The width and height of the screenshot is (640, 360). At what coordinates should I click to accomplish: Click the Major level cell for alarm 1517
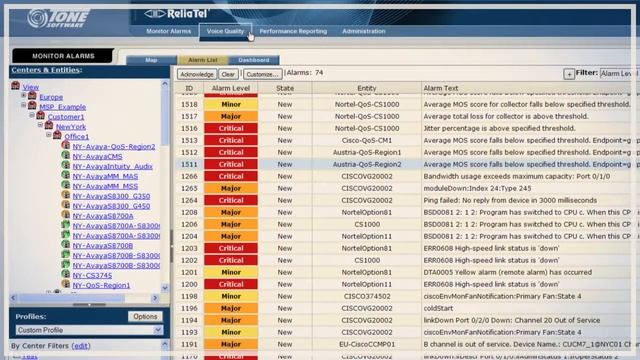[231, 116]
